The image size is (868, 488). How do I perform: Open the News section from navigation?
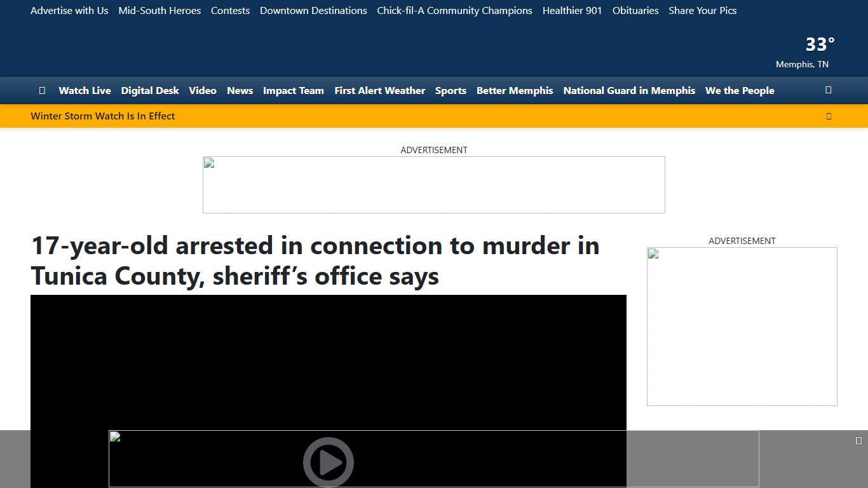(x=240, y=90)
